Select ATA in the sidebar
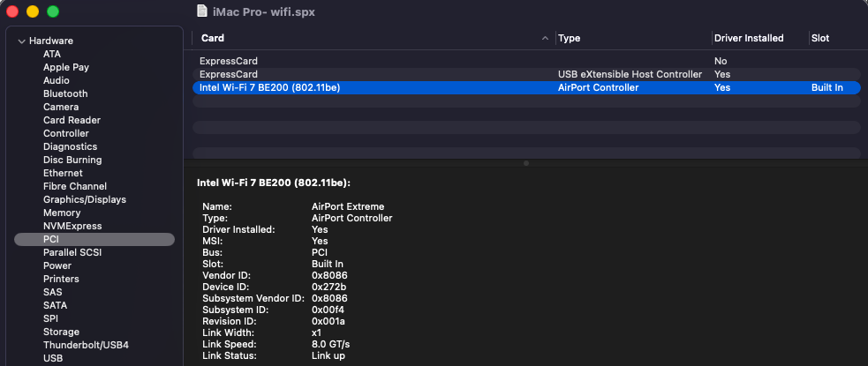868x366 pixels. [x=52, y=54]
